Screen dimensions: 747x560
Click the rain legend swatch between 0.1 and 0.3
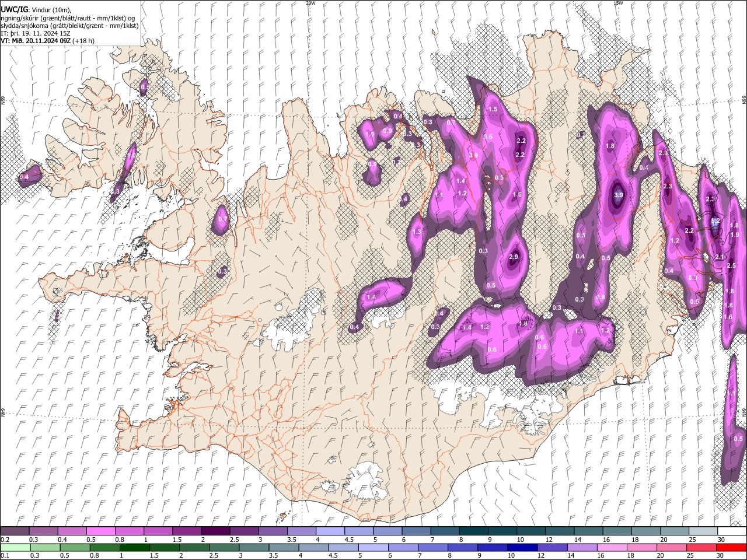coord(15,547)
